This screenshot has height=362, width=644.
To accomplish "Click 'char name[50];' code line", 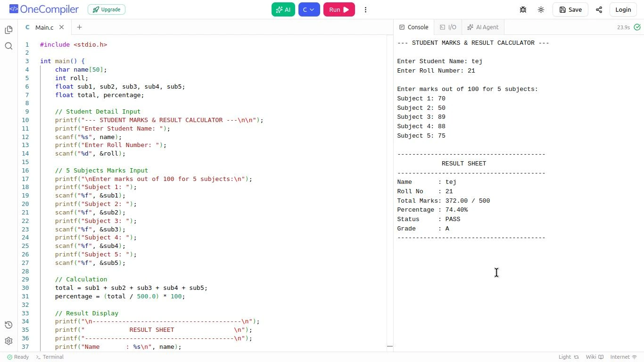I will tap(81, 70).
